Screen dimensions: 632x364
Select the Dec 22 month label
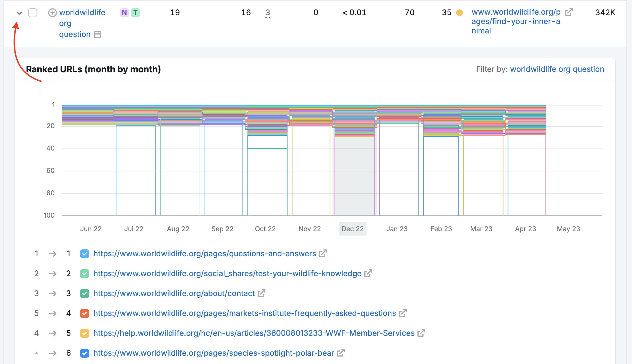[352, 229]
